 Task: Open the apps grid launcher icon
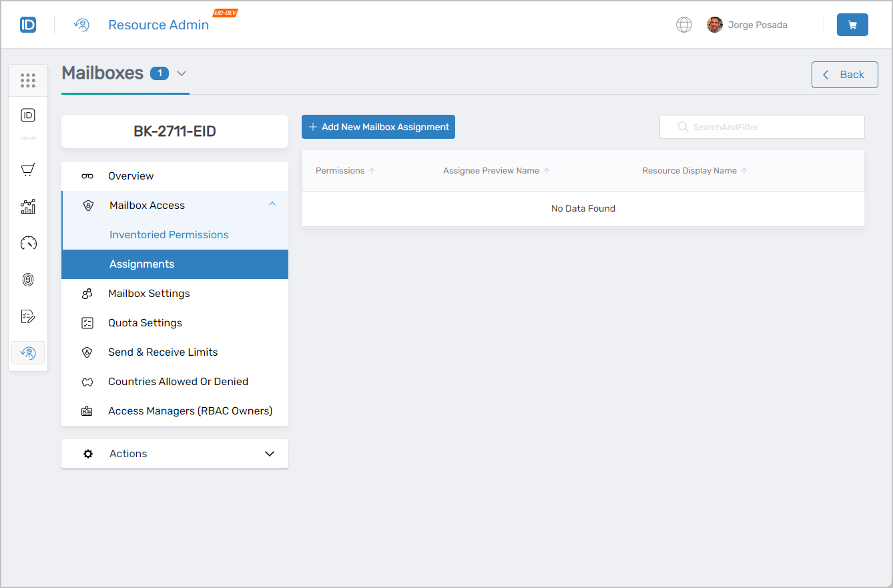pos(28,81)
